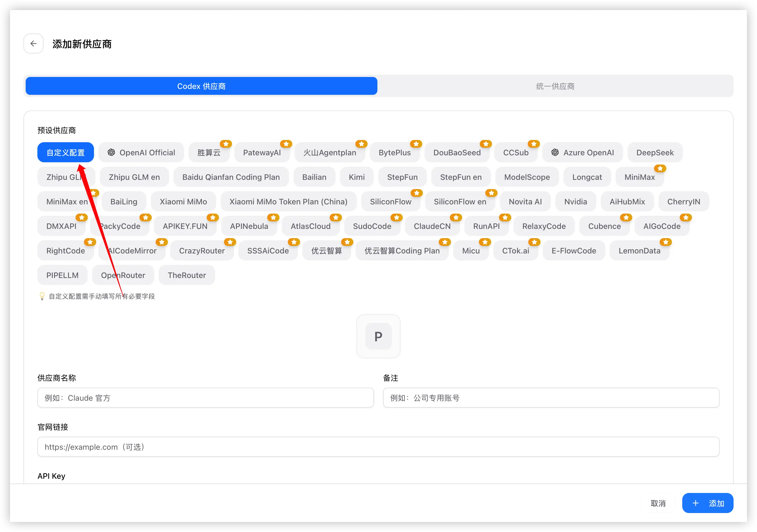Viewport: 757px width, 532px height.
Task: Choose the APIKEY.FUN preset
Action: 185,226
